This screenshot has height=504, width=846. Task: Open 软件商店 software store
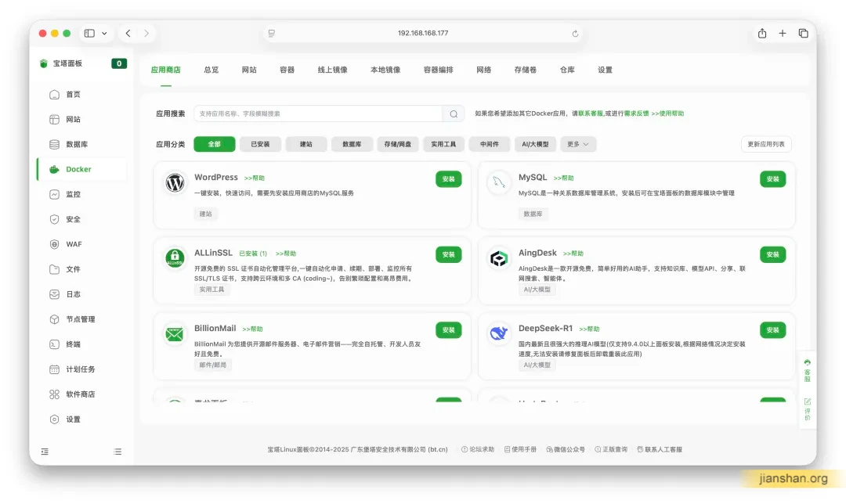click(x=81, y=394)
